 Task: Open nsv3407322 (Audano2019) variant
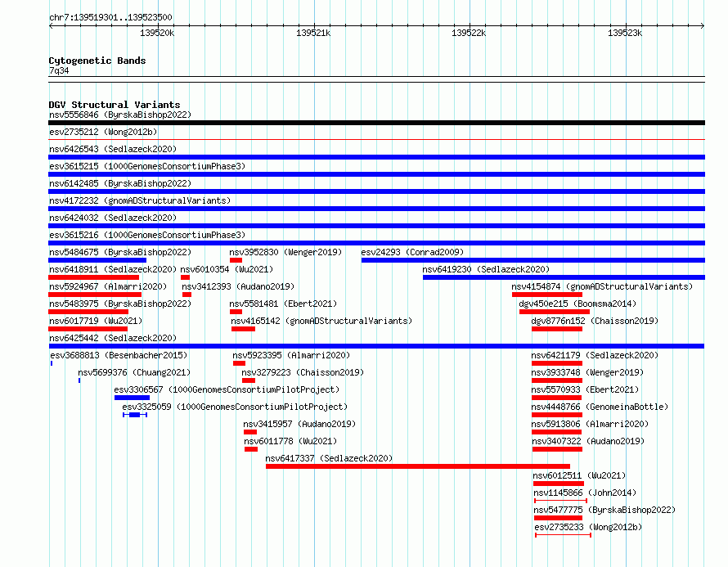[588, 441]
